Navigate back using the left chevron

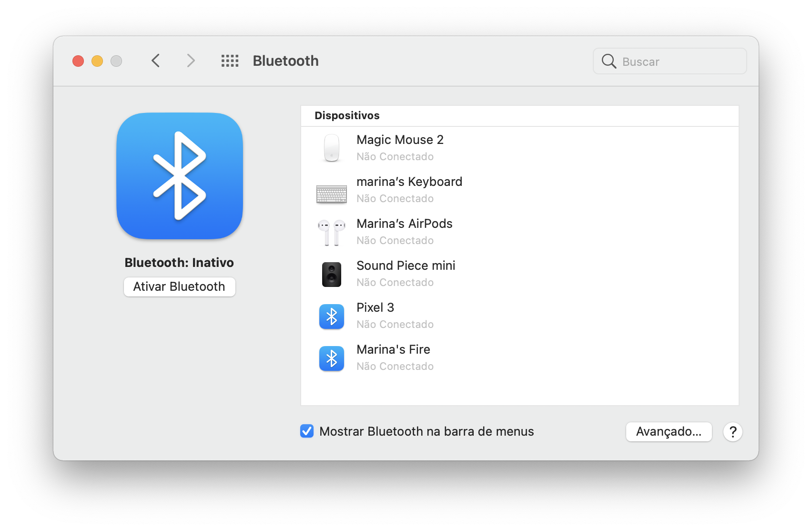click(155, 61)
